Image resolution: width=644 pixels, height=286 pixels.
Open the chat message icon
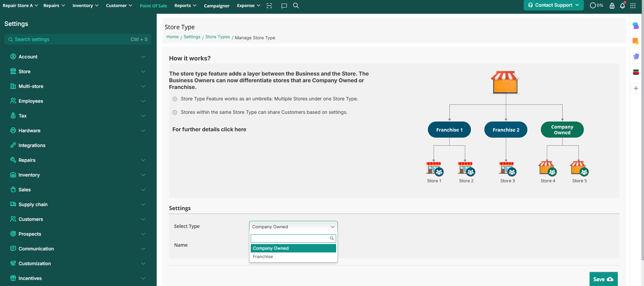(x=284, y=6)
